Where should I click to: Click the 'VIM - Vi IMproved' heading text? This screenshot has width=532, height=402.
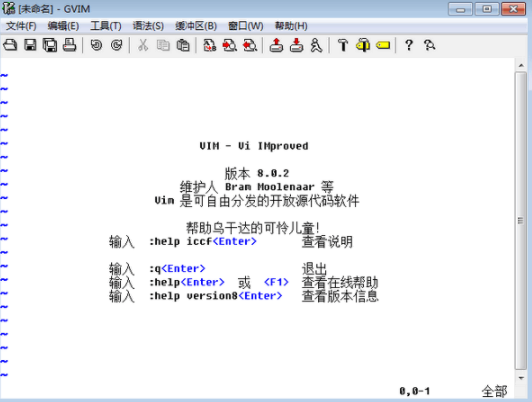coord(254,146)
